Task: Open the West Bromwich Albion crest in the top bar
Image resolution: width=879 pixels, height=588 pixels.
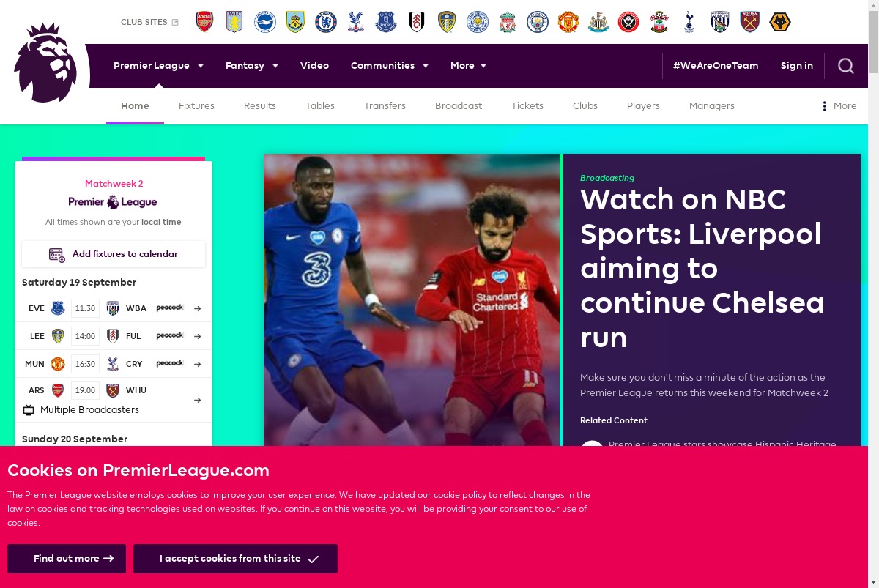Action: click(x=720, y=22)
